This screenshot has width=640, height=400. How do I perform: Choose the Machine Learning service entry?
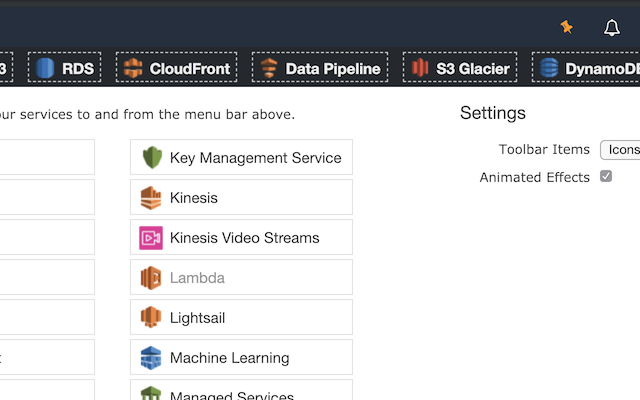point(241,357)
